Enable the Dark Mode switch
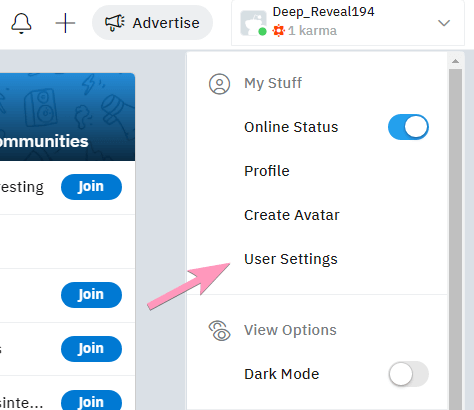The image size is (474, 410). (x=408, y=374)
